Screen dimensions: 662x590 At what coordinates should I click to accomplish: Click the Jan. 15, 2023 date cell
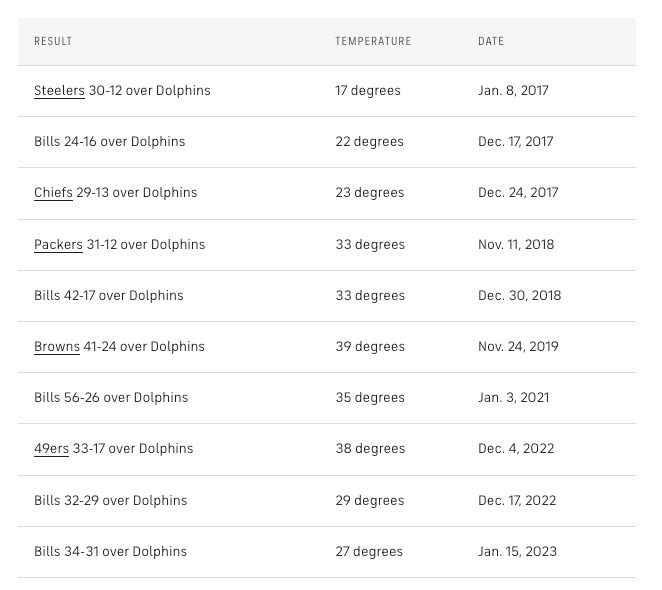pyautogui.click(x=518, y=551)
